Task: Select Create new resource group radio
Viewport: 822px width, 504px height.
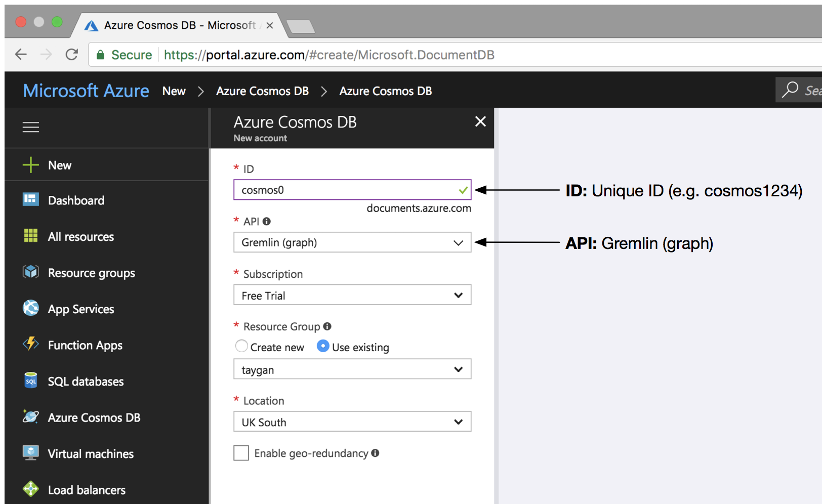Action: 241,346
